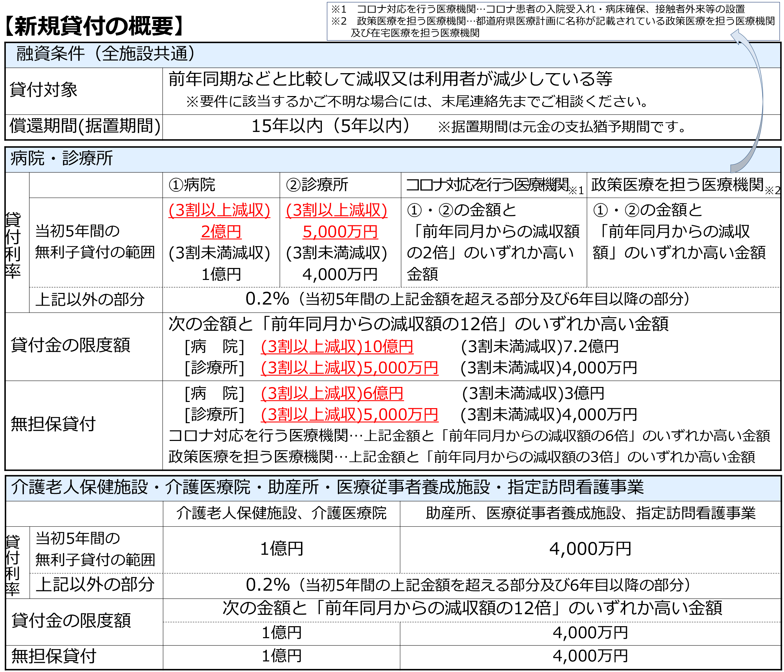Click the 介護老人保健施設、介護医療院 column header
Viewport: 784px width, 672px height.
click(282, 513)
